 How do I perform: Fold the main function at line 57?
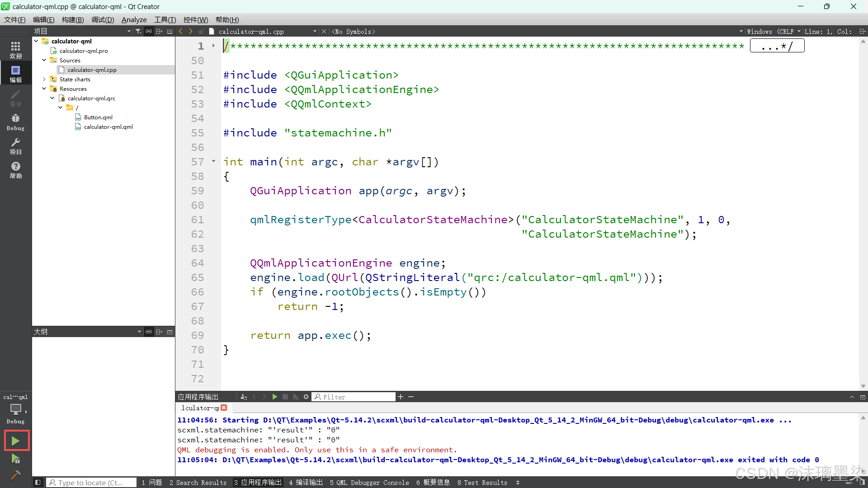(213, 161)
